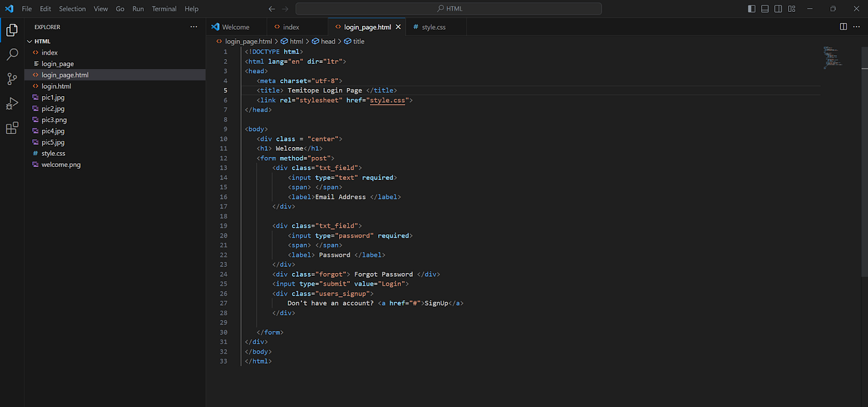Open the Run and Debug view

tap(12, 104)
